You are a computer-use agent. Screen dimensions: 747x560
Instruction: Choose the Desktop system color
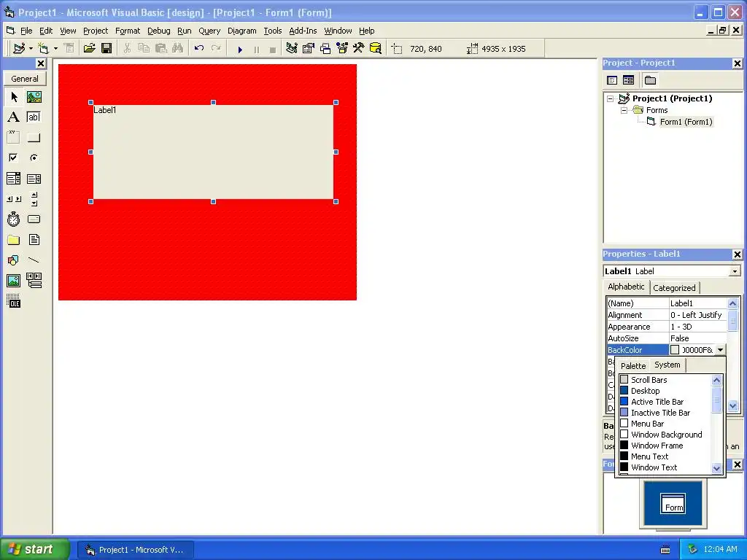(666, 391)
